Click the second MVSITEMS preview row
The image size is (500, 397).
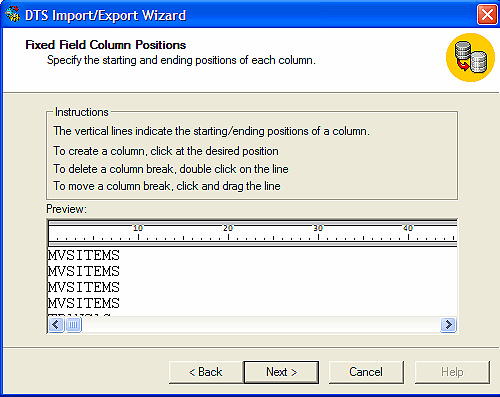[84, 272]
